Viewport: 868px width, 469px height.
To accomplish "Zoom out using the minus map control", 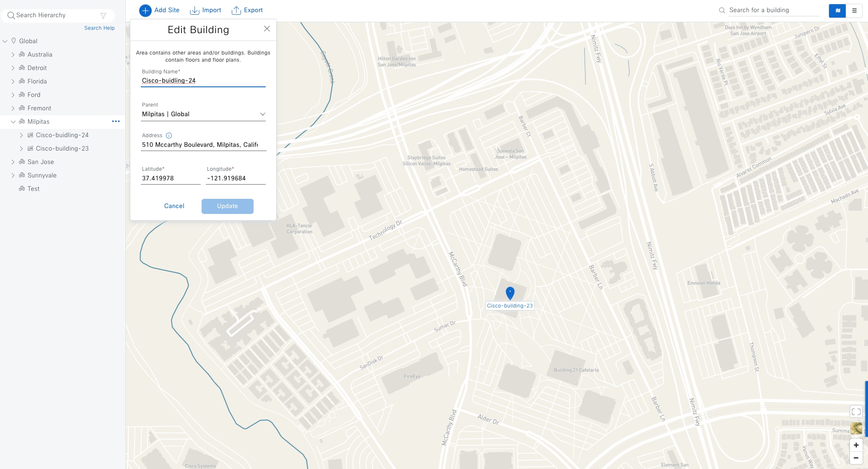I will pos(856,458).
